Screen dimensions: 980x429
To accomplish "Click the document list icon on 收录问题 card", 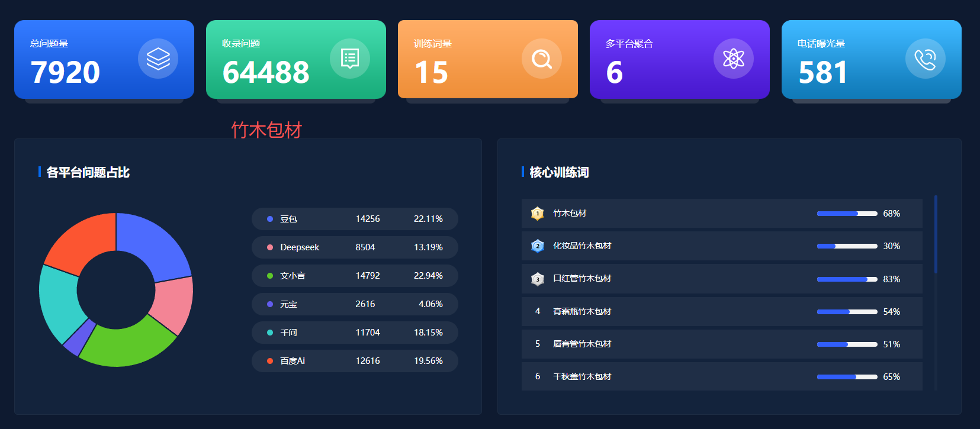I will click(350, 59).
